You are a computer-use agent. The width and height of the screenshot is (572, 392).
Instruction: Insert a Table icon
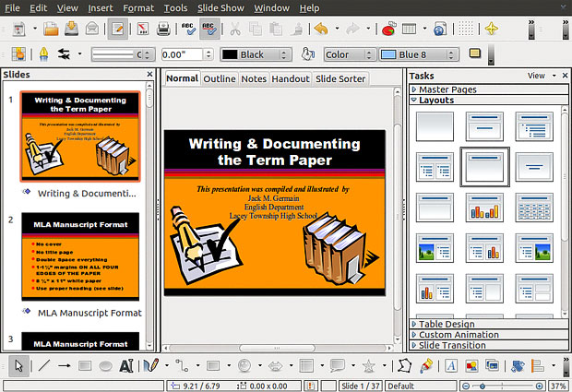[x=409, y=29]
